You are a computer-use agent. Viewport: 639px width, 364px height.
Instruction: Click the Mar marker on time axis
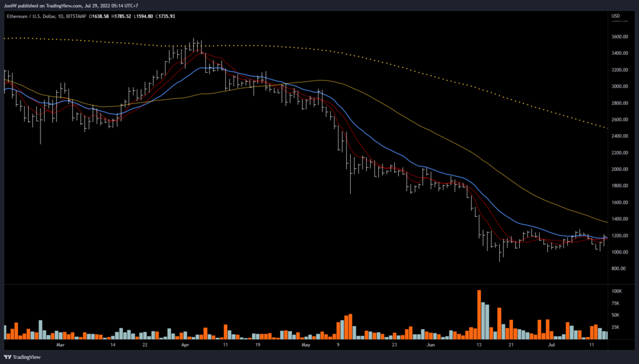pyautogui.click(x=60, y=343)
